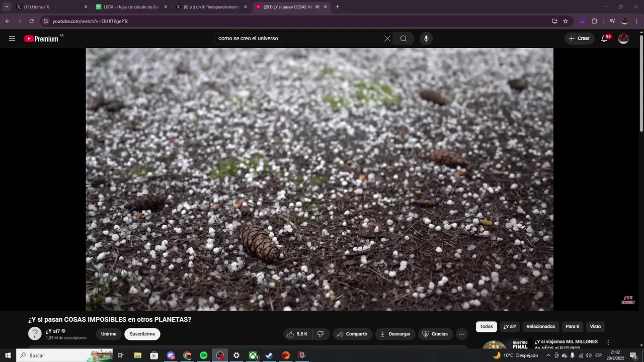Open the ¿Y si? channel name link
The image size is (644, 362).
click(x=53, y=331)
